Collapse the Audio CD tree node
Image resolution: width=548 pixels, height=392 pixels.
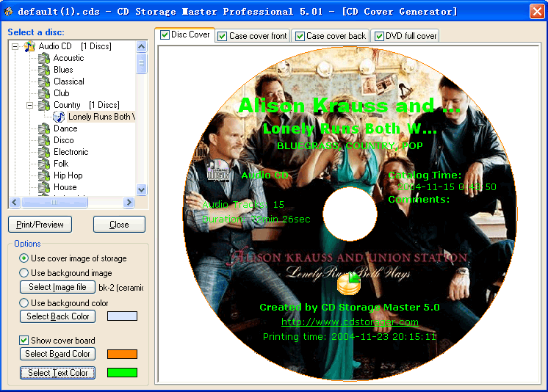tap(15, 46)
